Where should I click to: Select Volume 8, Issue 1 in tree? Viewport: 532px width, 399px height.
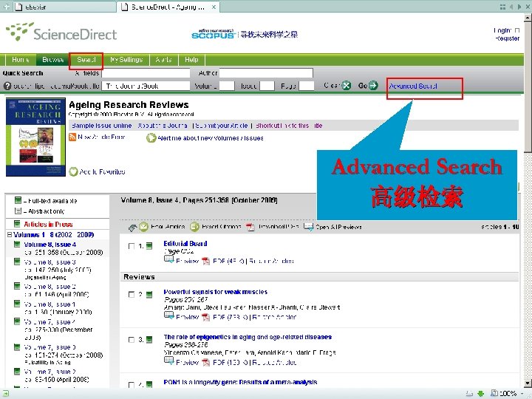coord(50,304)
